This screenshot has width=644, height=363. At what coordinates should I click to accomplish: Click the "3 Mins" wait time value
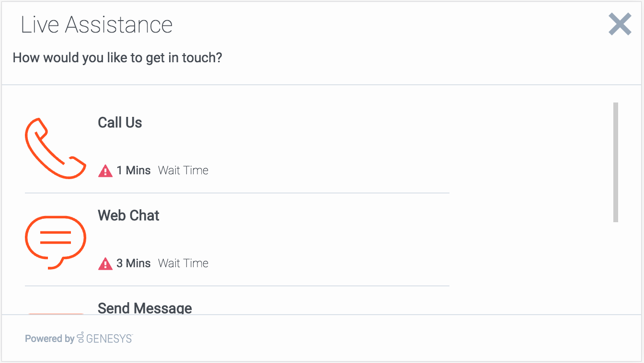(134, 263)
